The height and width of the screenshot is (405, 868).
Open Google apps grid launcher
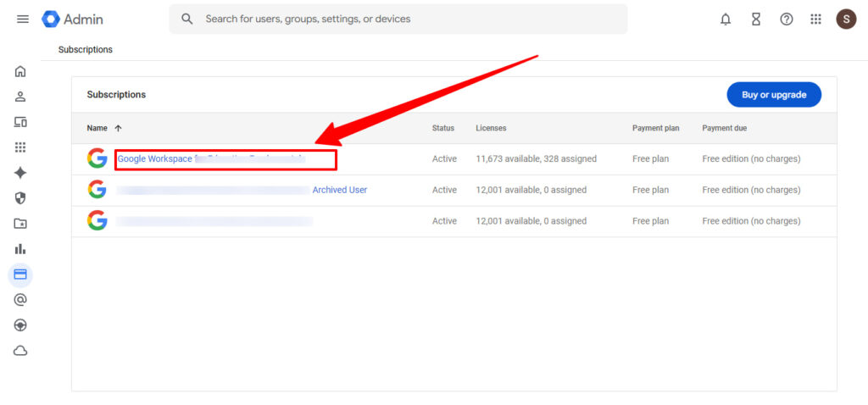pos(816,19)
